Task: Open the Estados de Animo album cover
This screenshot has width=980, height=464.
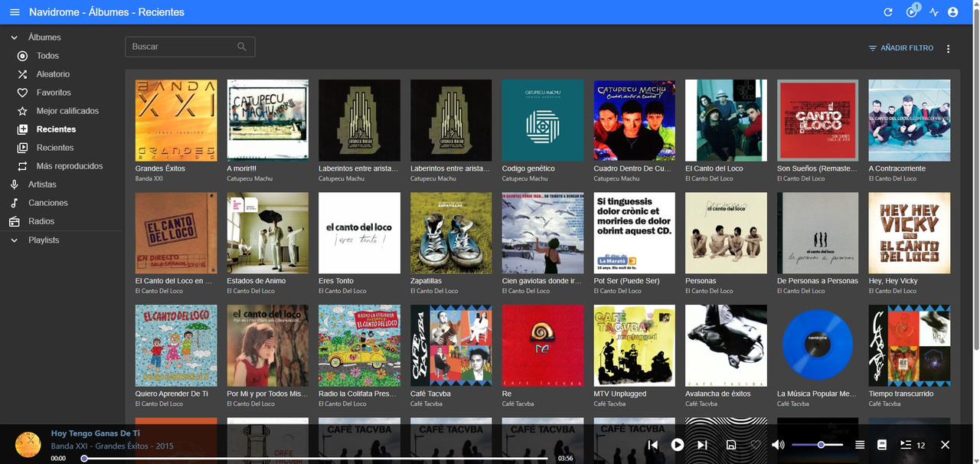Action: (x=268, y=233)
